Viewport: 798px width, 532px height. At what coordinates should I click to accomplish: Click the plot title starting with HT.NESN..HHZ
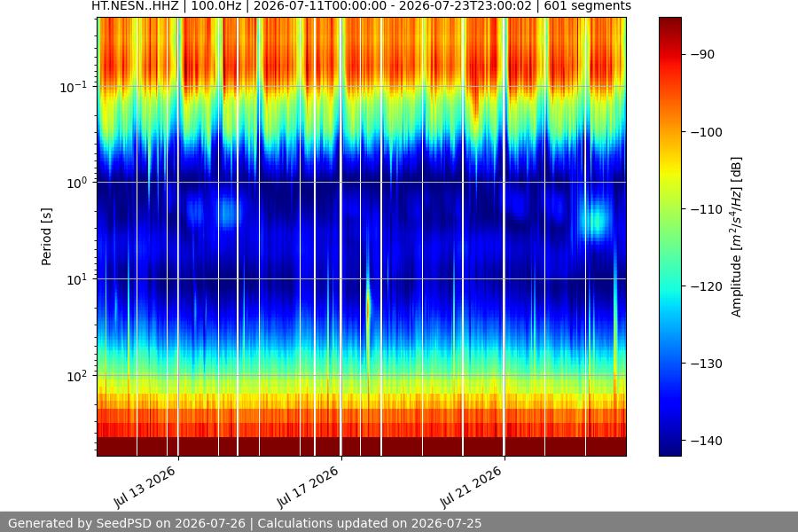361,6
